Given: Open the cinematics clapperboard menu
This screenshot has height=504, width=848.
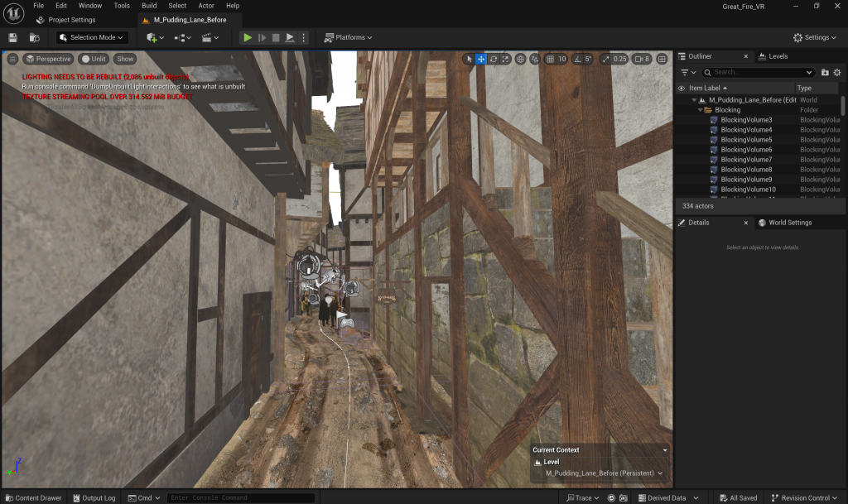Looking at the screenshot, I should (210, 37).
